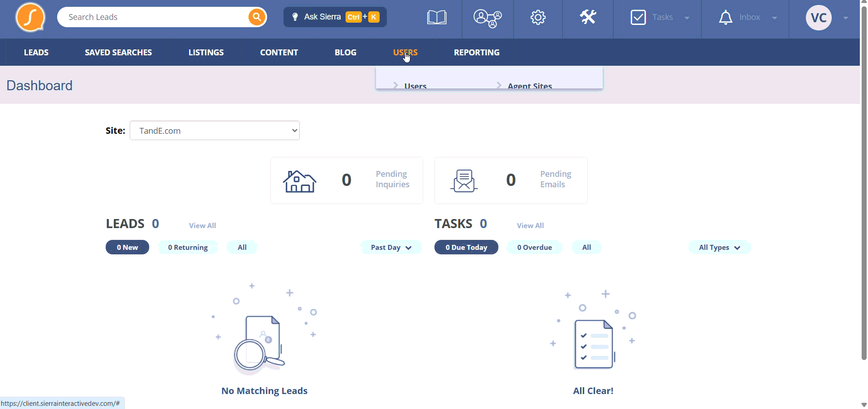Select the 0 Overdue tasks filter pill

(535, 247)
